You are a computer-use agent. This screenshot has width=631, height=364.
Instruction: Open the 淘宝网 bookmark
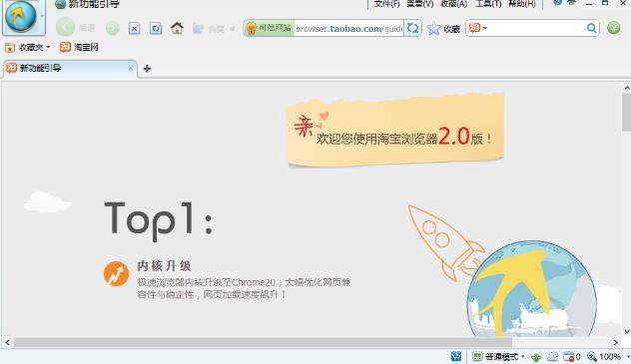(79, 47)
